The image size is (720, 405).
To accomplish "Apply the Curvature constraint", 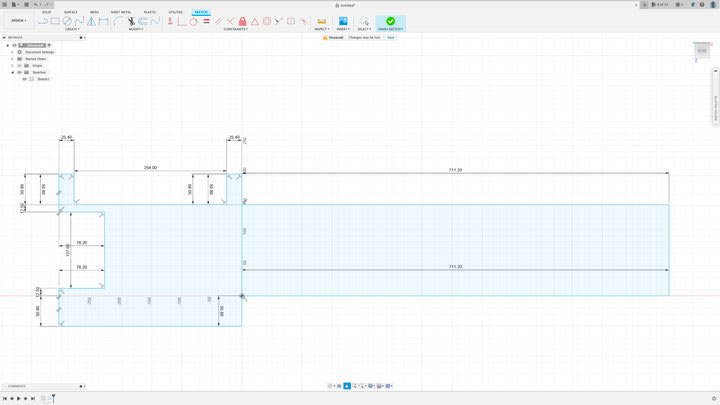I will [x=303, y=21].
